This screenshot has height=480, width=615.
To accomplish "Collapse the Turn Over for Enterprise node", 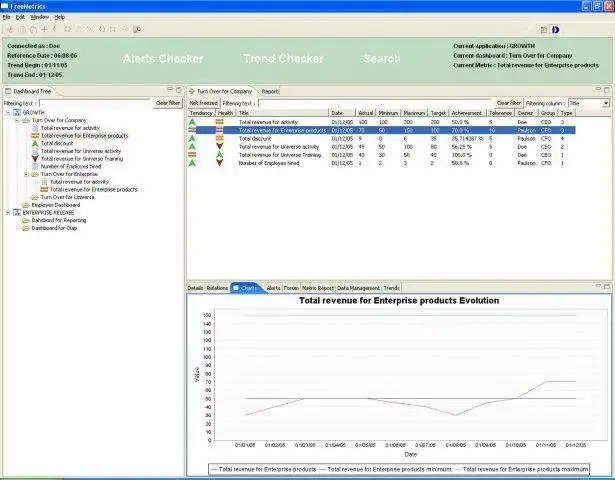I will pyautogui.click(x=26, y=174).
